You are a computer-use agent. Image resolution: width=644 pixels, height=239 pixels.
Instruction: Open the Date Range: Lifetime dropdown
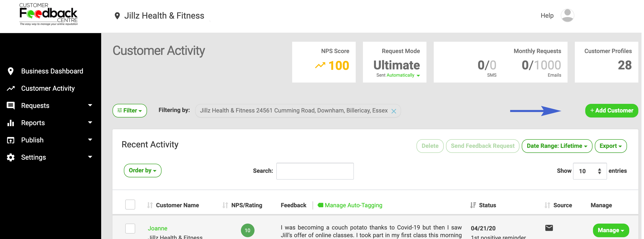point(557,146)
